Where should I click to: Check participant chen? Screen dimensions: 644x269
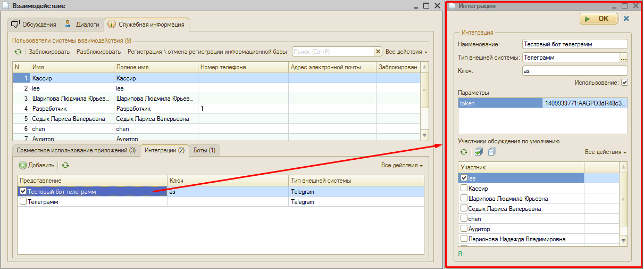click(464, 219)
